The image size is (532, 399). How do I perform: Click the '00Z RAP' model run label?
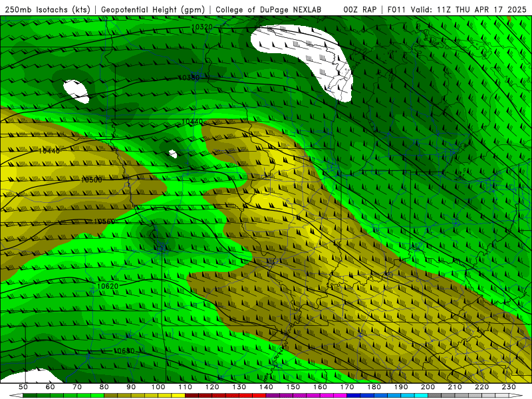pos(360,10)
